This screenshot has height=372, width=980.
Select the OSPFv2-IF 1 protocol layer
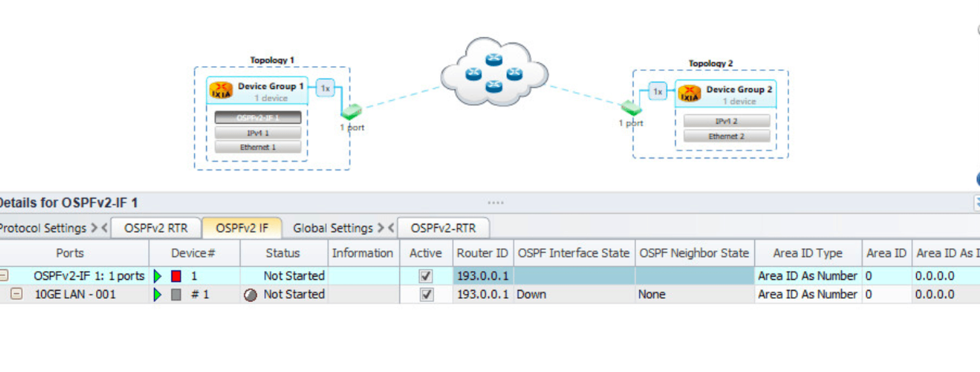(x=258, y=118)
